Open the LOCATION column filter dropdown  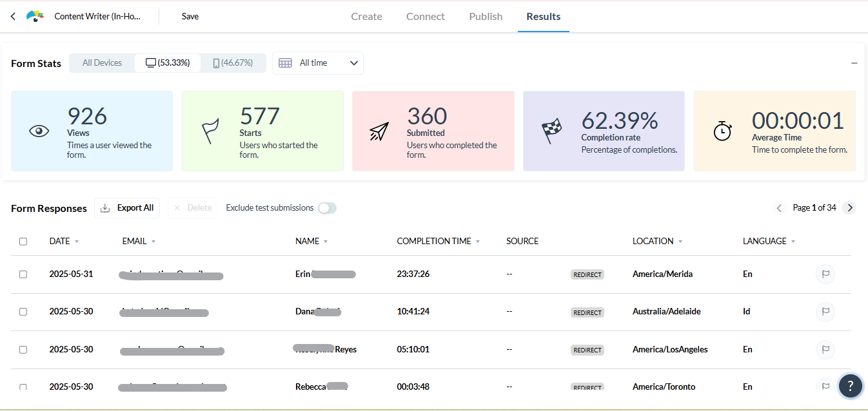pos(680,242)
